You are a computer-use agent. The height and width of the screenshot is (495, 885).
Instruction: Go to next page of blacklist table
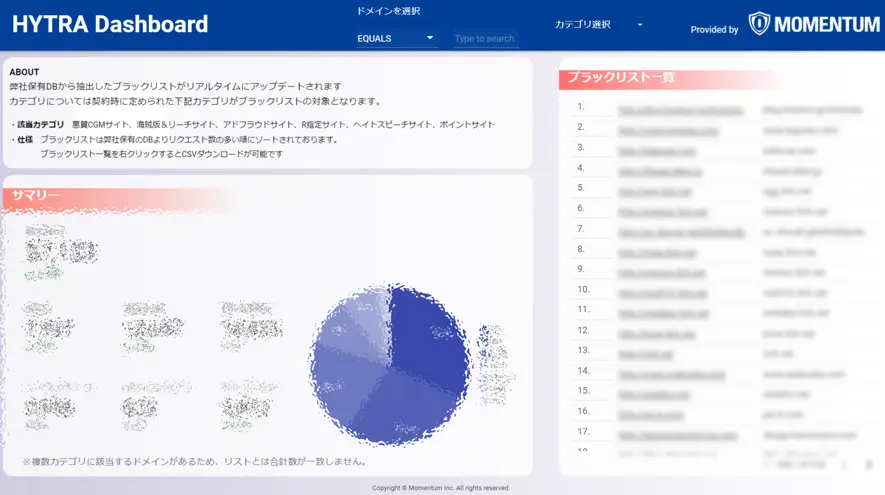[868, 464]
